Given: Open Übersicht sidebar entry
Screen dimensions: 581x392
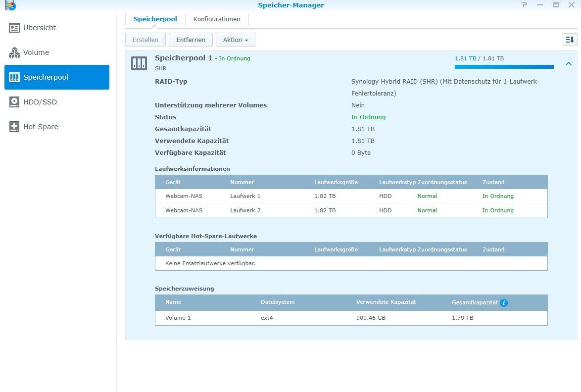Looking at the screenshot, I should (x=57, y=28).
